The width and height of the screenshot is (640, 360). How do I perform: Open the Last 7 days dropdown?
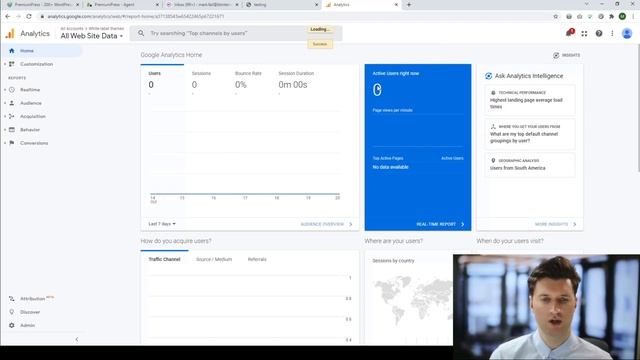tap(162, 224)
